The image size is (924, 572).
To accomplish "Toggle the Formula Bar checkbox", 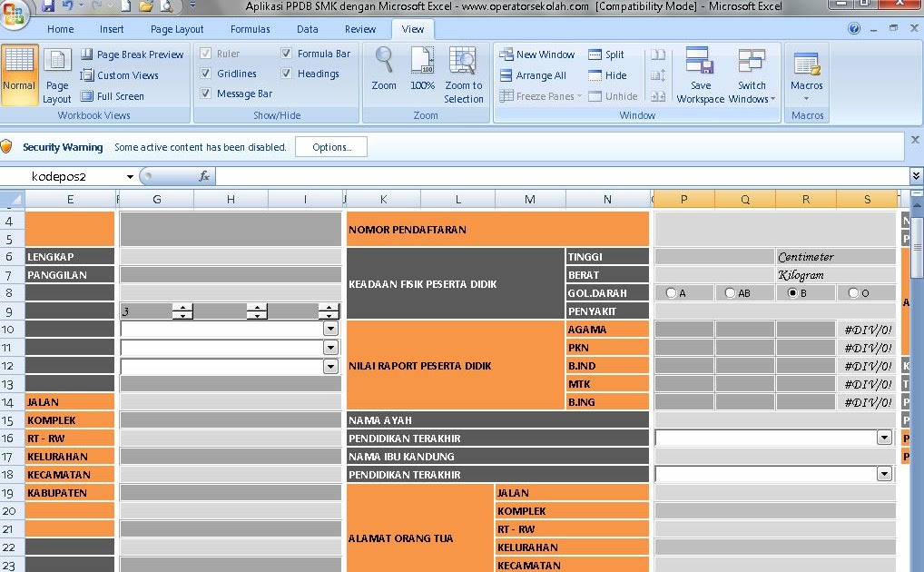I will [x=287, y=53].
